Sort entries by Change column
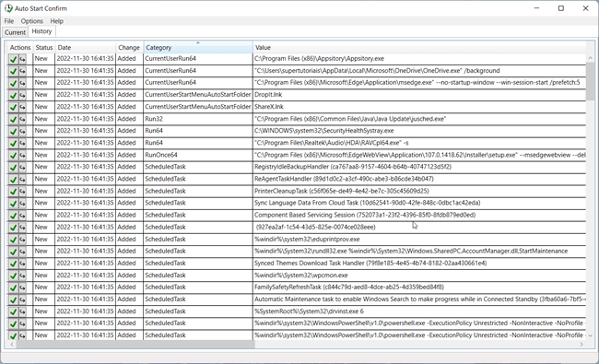This screenshot has height=364, width=599. [x=129, y=47]
